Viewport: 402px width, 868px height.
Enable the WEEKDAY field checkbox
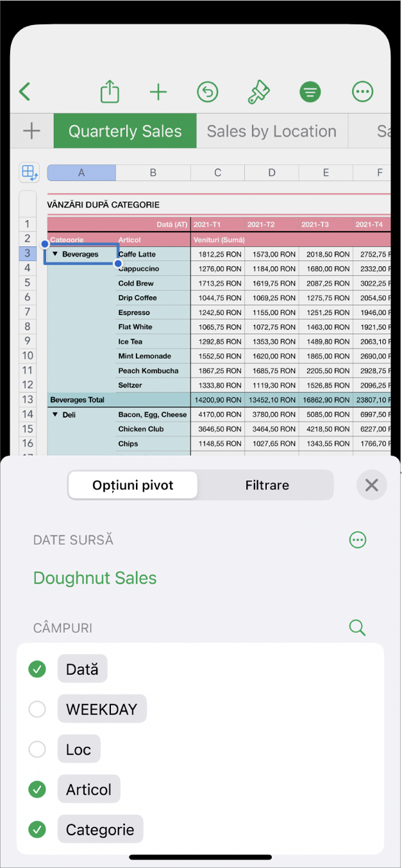point(38,710)
